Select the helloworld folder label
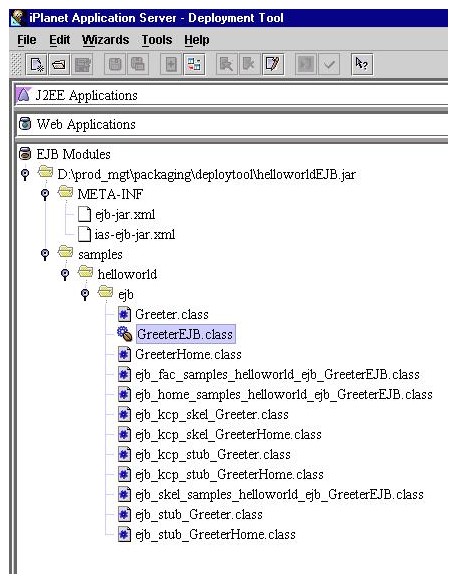The image size is (457, 583). (x=127, y=274)
